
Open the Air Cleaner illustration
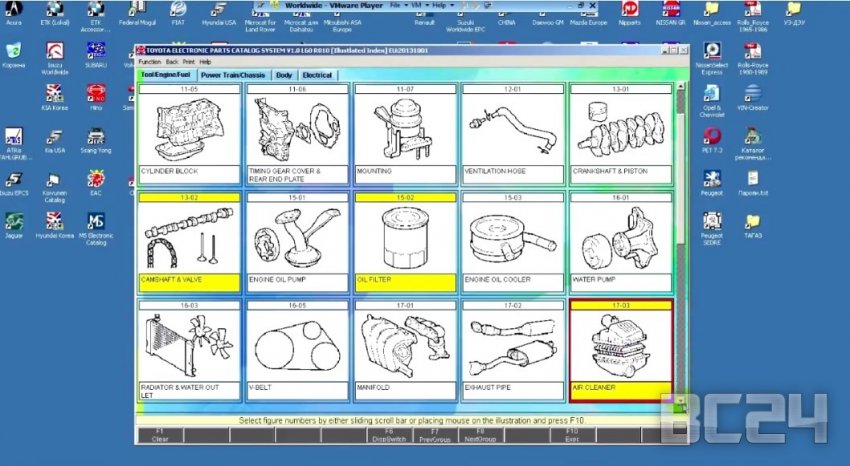pos(620,346)
